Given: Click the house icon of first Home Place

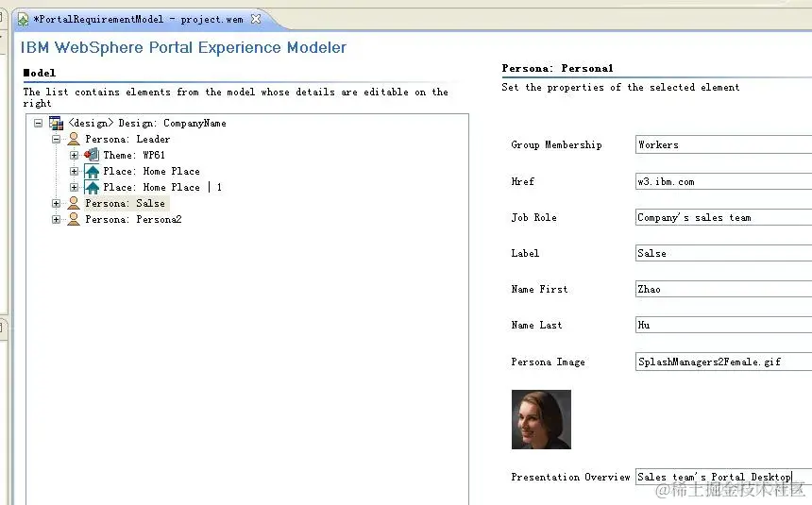Looking at the screenshot, I should tap(92, 172).
